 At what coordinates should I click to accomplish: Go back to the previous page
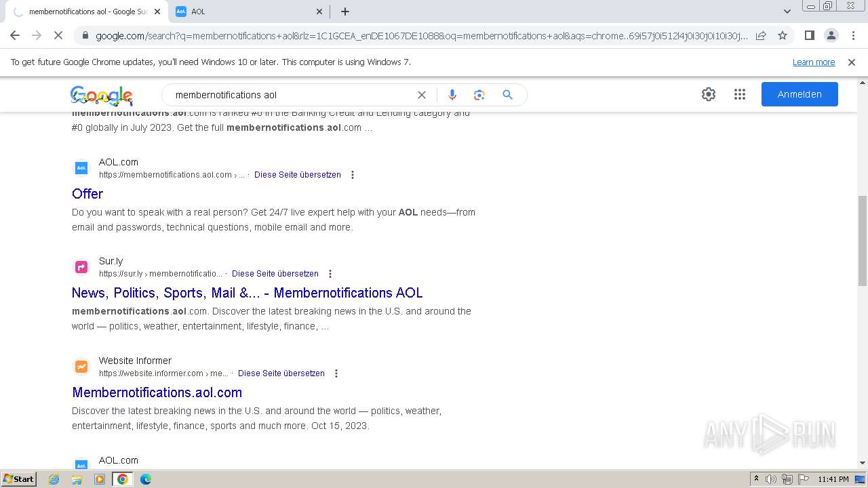pos(15,35)
